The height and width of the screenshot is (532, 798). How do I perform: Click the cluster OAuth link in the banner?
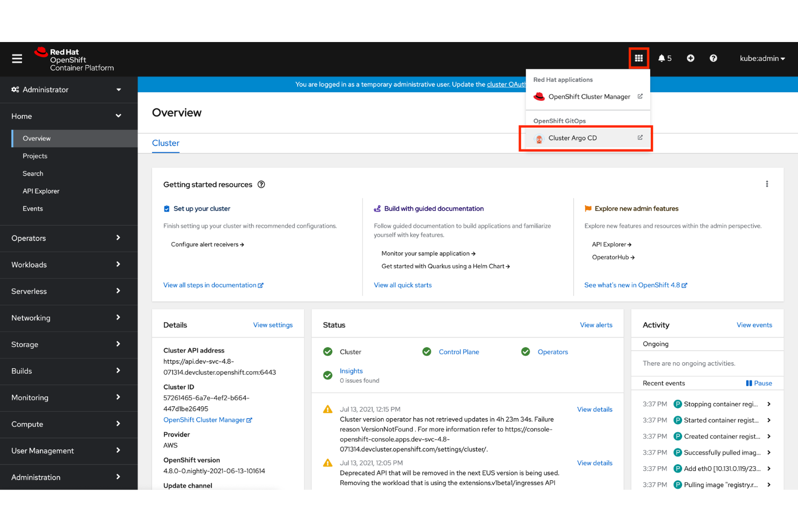coord(506,85)
